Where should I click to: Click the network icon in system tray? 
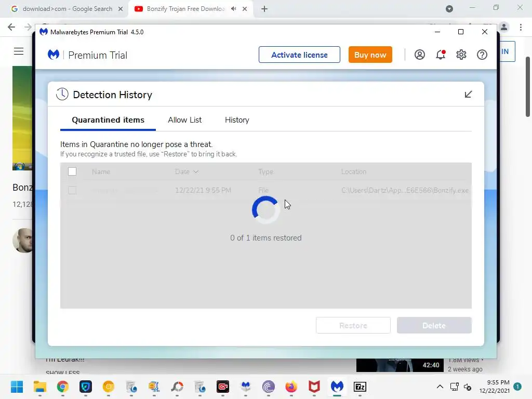click(x=454, y=387)
